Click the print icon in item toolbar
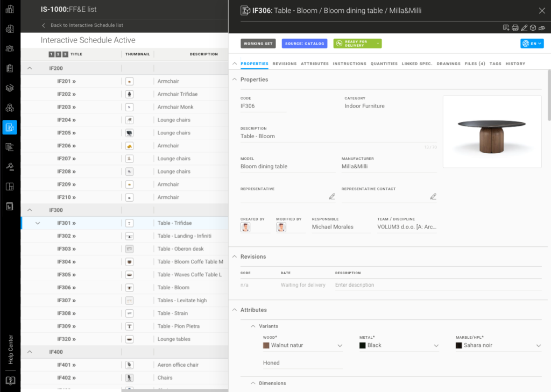The height and width of the screenshot is (392, 551). (515, 28)
